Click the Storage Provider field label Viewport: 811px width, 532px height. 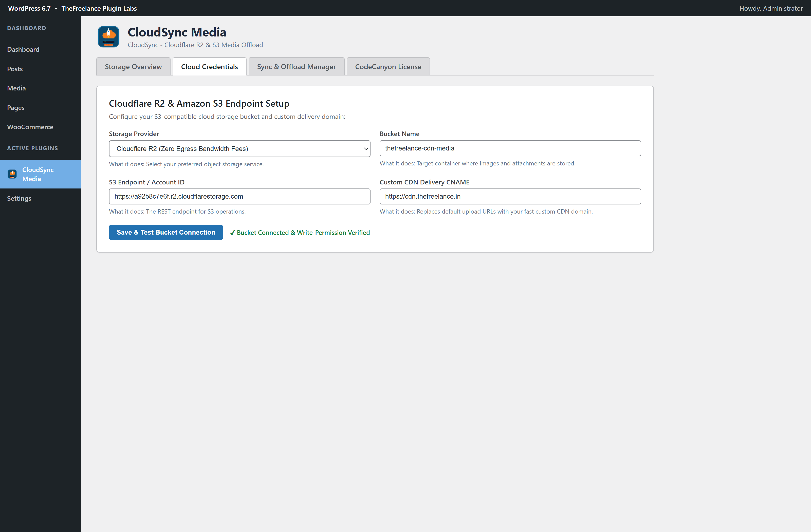[134, 134]
